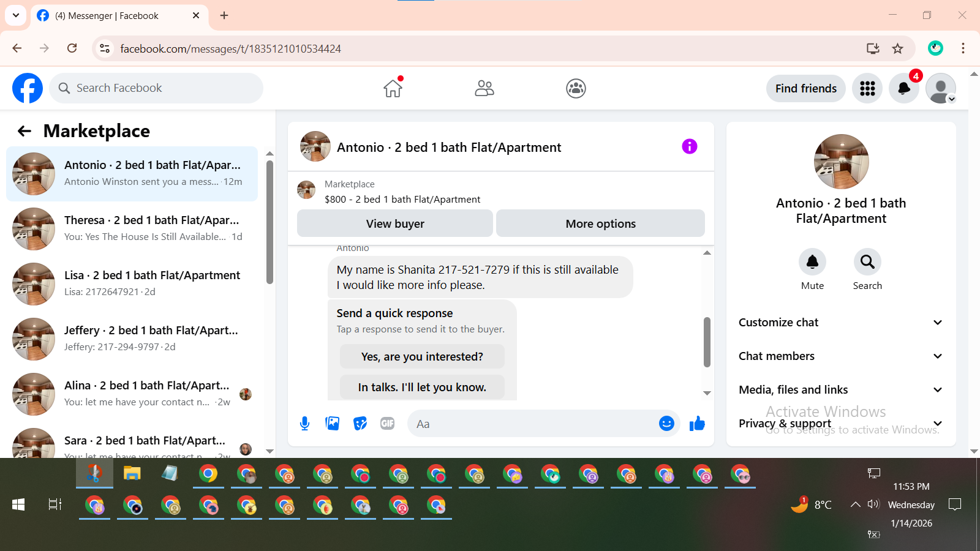
Task: Open Jeffery conversation in the list
Action: pyautogui.click(x=132, y=339)
